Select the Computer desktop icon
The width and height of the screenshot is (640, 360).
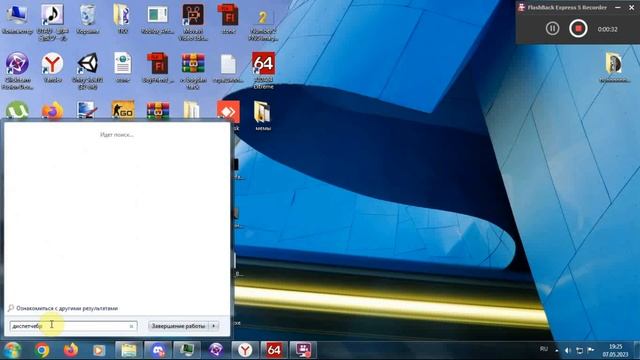point(17,19)
